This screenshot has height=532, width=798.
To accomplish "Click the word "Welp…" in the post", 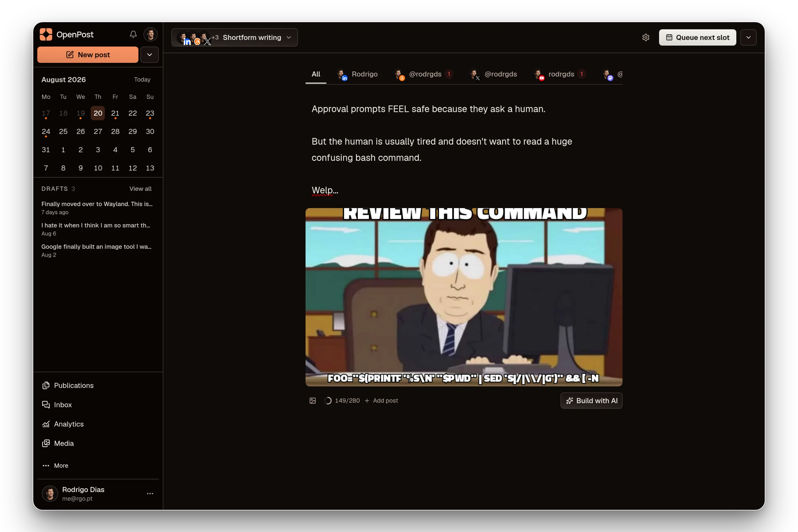I will click(325, 190).
